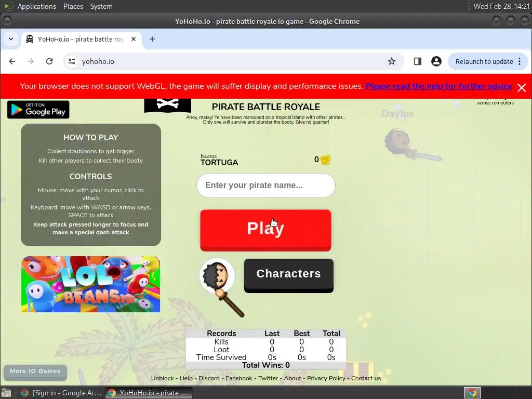Focus the pirate name input field
Image resolution: width=532 pixels, height=399 pixels.
266,185
